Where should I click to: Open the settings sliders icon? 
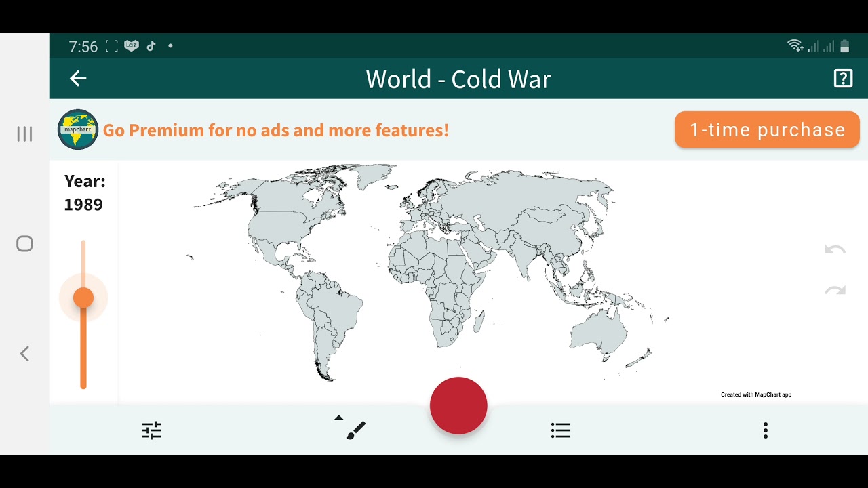point(151,430)
